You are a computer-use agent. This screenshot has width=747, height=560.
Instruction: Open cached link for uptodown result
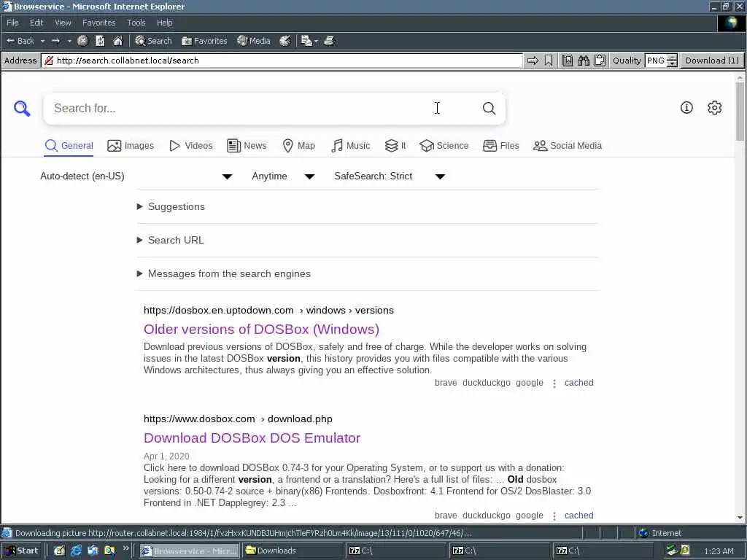[578, 383]
